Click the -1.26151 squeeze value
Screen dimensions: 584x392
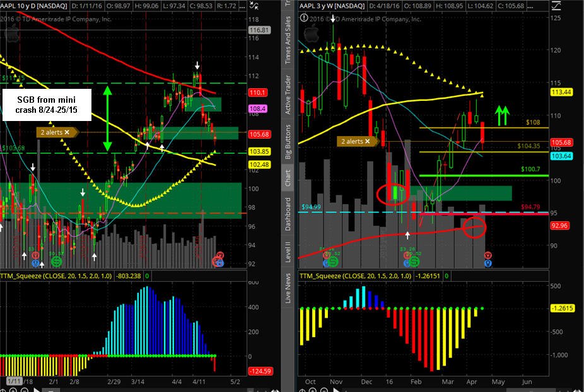(x=428, y=276)
